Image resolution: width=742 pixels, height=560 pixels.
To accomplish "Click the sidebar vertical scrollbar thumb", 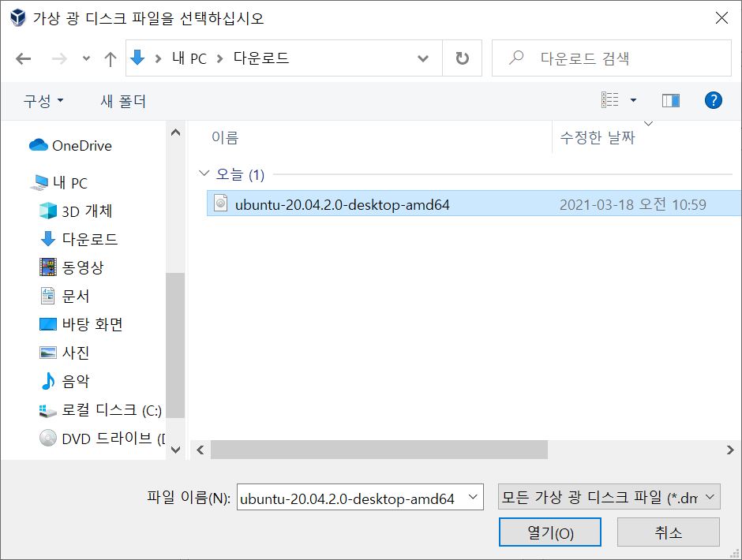I will (x=175, y=345).
